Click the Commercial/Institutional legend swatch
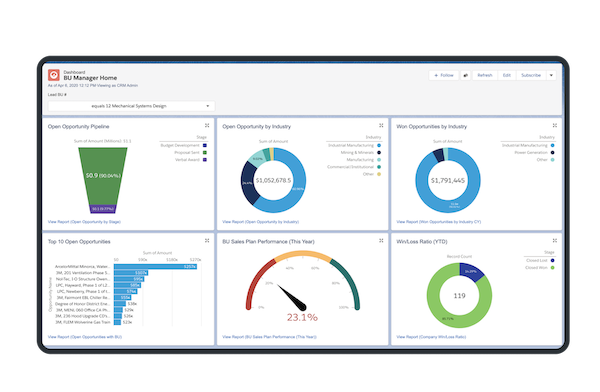The width and height of the screenshot is (600, 392). tap(379, 167)
